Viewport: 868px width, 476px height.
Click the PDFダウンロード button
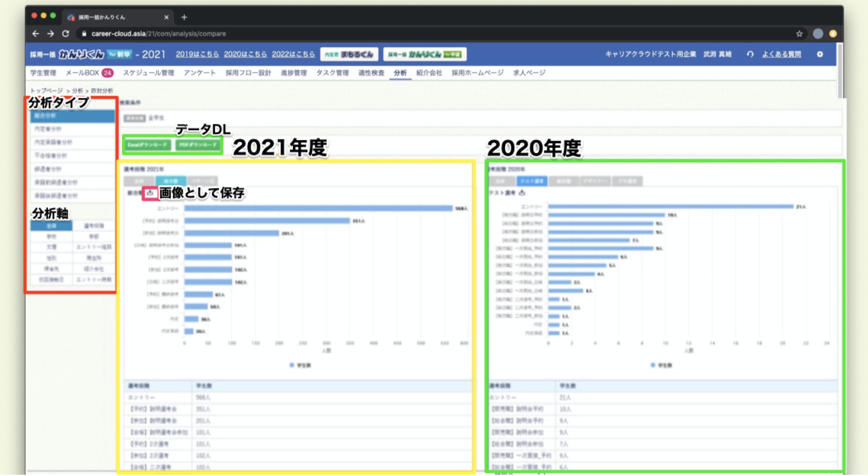coord(197,146)
